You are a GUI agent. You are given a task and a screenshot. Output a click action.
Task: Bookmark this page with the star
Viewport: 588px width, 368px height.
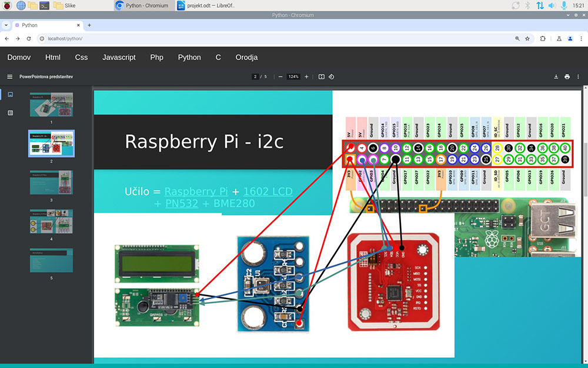click(x=527, y=38)
